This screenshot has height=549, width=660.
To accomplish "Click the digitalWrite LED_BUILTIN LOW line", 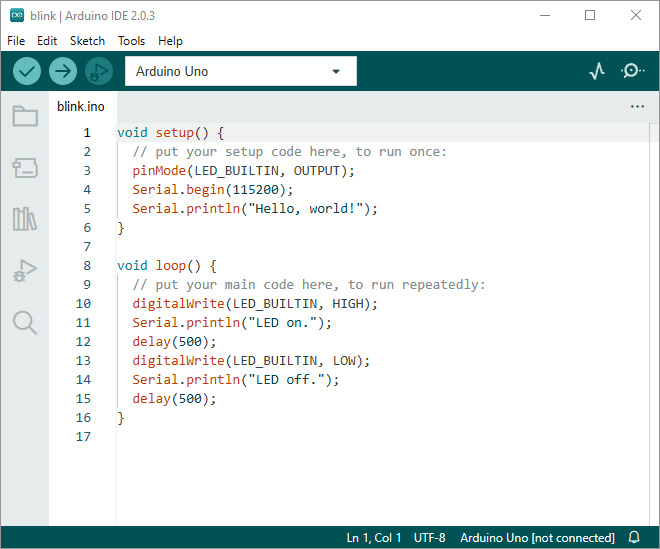I will 251,360.
